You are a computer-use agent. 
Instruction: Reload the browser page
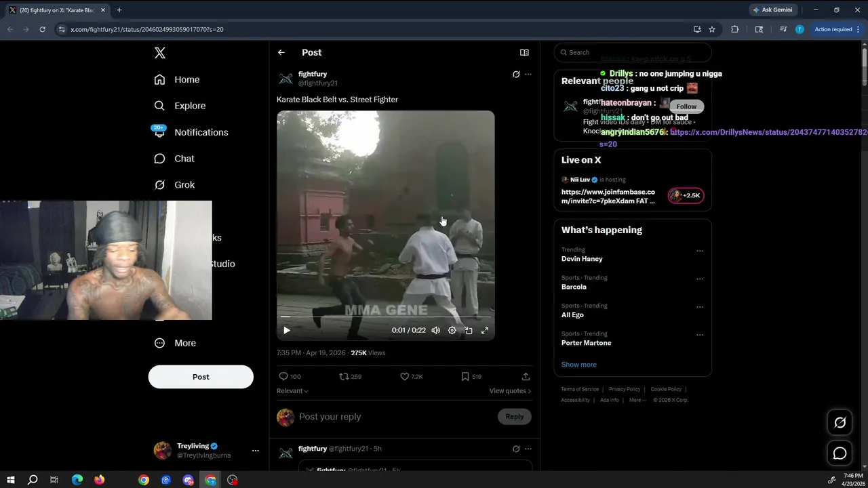coord(42,29)
